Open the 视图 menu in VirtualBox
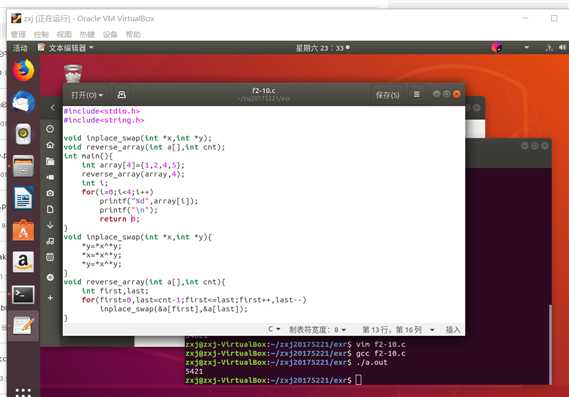The height and width of the screenshot is (397, 569). point(64,34)
